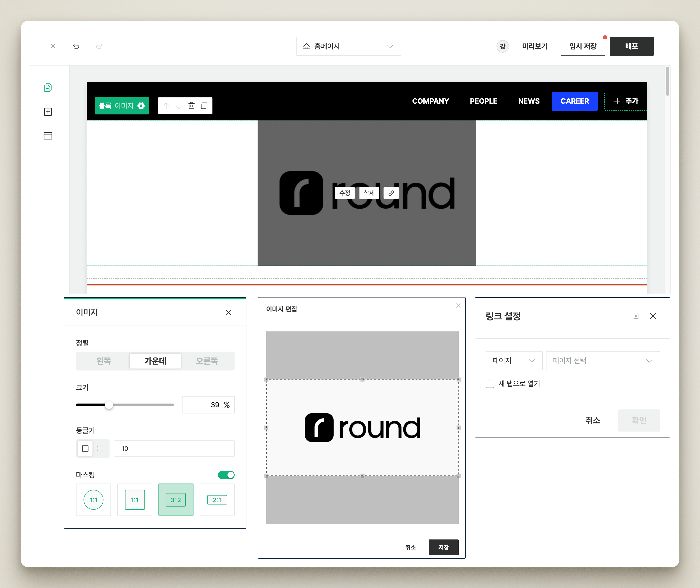Open the 페이지 link type dropdown

(x=514, y=361)
